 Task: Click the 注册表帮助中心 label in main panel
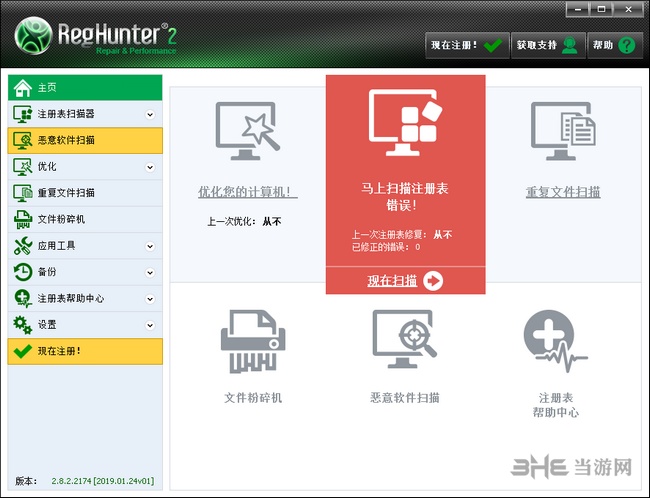tap(555, 405)
